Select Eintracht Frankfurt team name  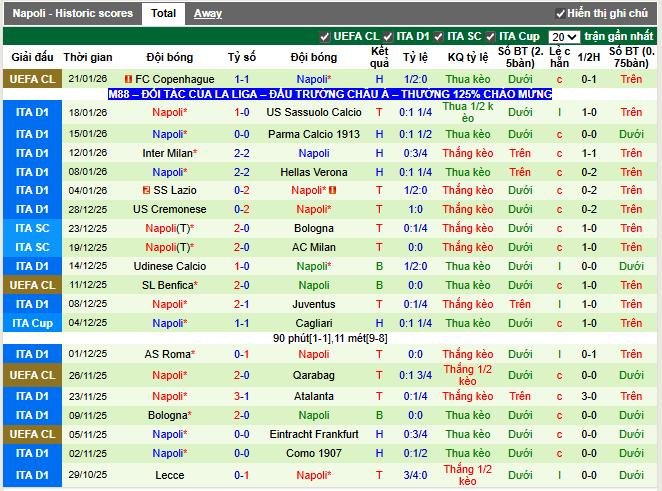point(314,434)
